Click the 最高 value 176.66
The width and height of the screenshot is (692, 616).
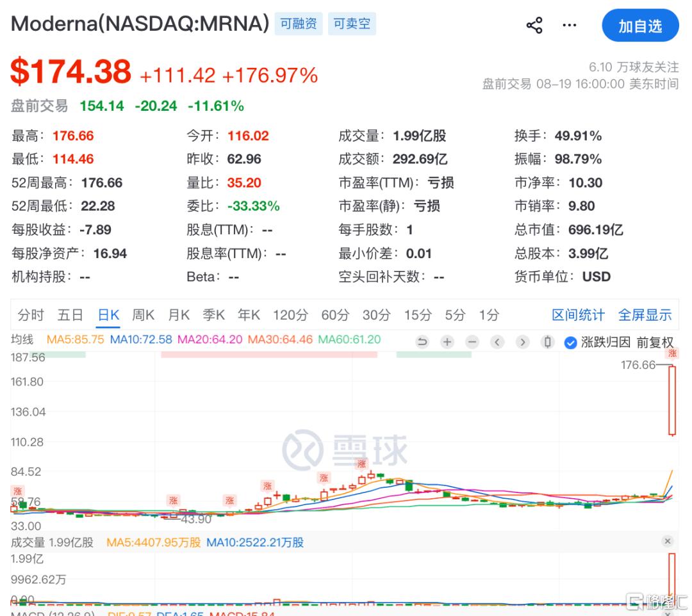(73, 136)
